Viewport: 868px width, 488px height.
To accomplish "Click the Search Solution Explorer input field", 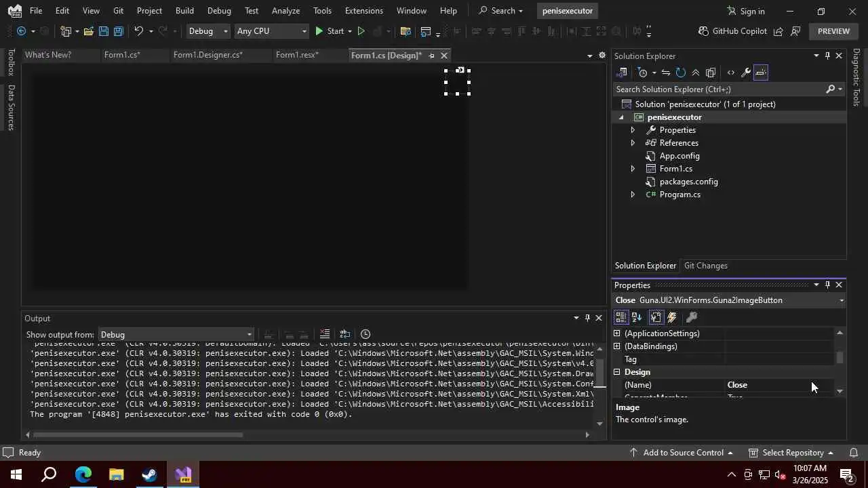I will (x=719, y=89).
